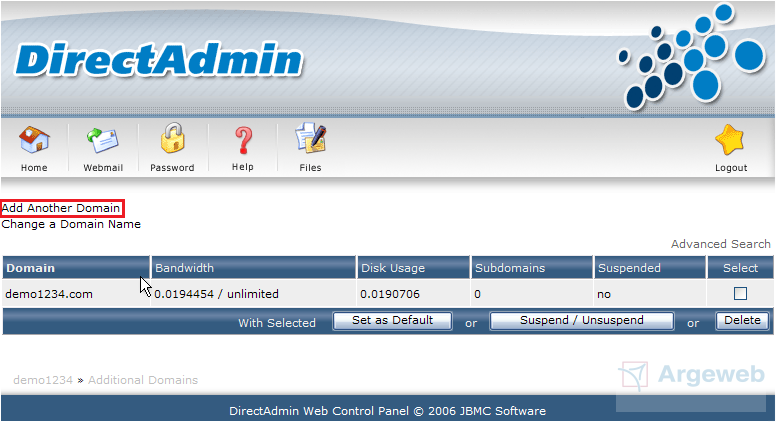The height and width of the screenshot is (422, 776).
Task: Select the disk usage value 0.0190706
Action: click(x=390, y=294)
